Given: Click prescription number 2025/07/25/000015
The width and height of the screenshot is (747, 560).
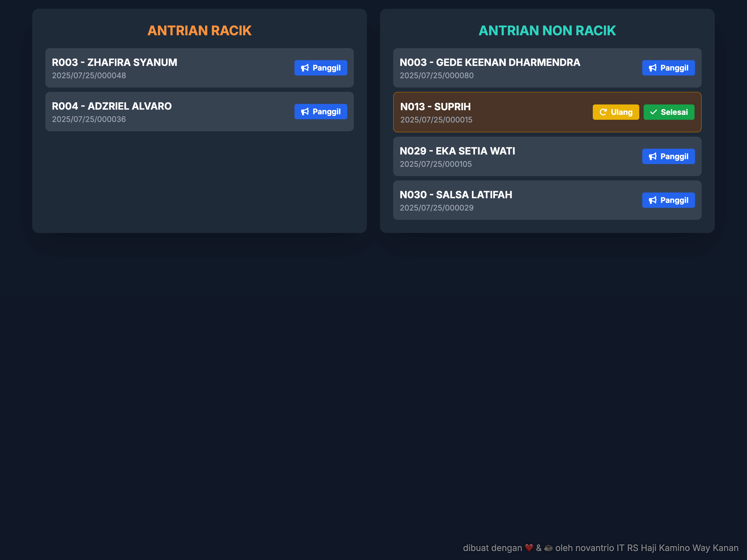Looking at the screenshot, I should coord(436,120).
